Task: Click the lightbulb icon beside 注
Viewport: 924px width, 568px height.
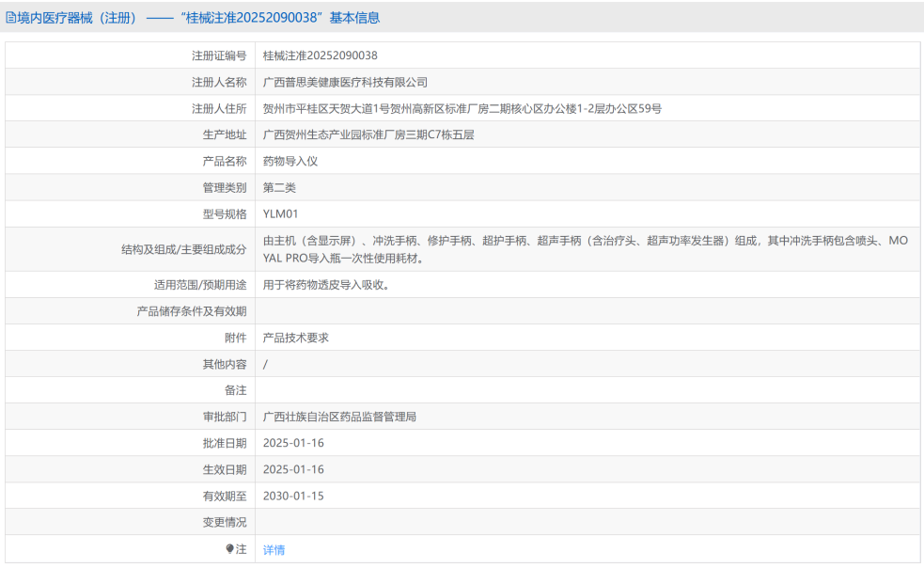Action: click(x=229, y=549)
